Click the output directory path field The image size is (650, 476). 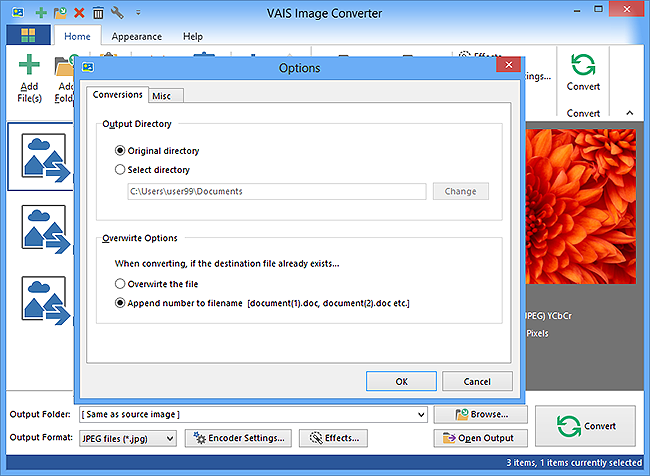coord(276,191)
